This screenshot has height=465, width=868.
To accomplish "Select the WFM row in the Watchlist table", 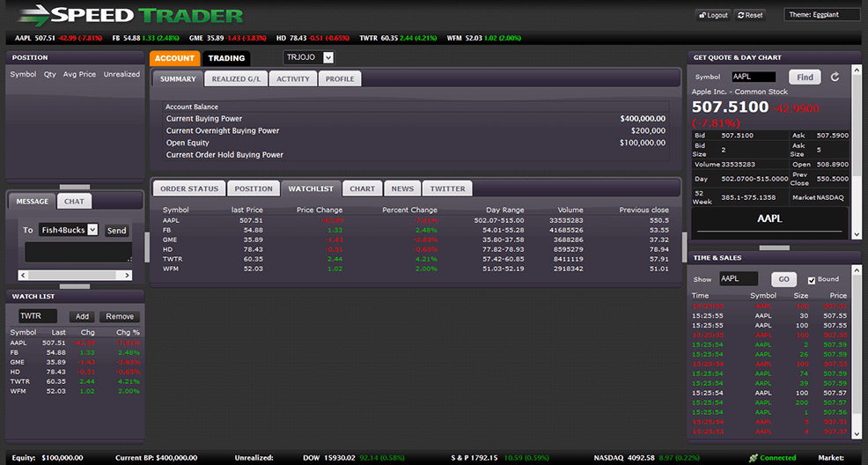I will pos(416,269).
